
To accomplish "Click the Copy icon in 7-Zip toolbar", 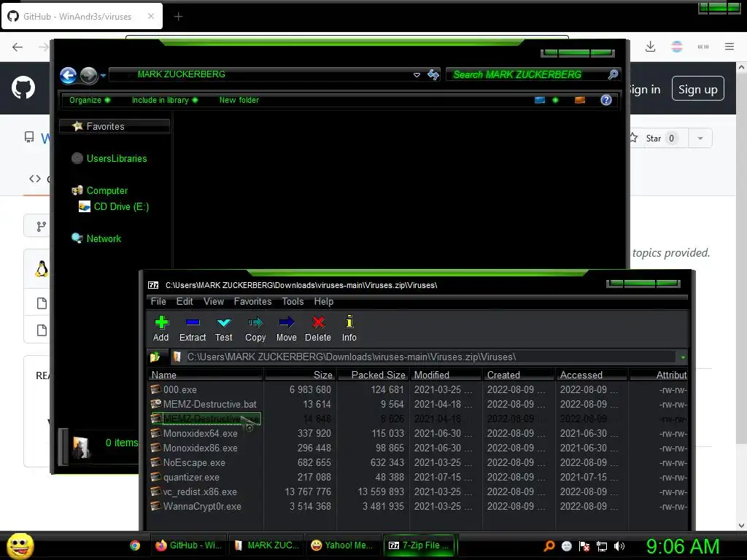I will (255, 322).
